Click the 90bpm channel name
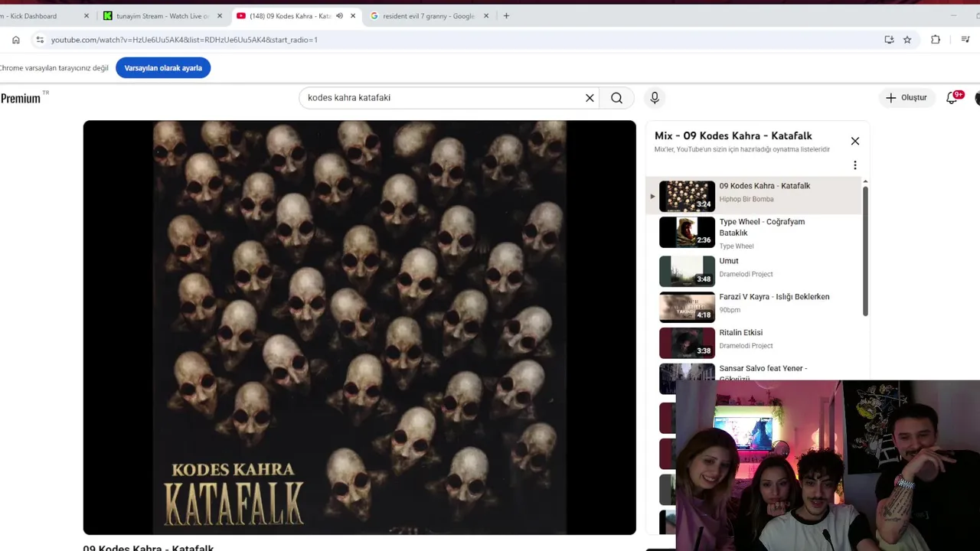This screenshot has height=551, width=980. point(730,310)
